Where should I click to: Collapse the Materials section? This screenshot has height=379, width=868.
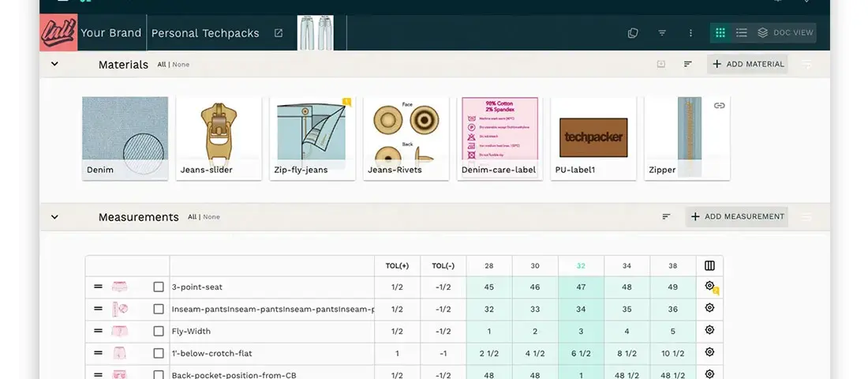(54, 64)
